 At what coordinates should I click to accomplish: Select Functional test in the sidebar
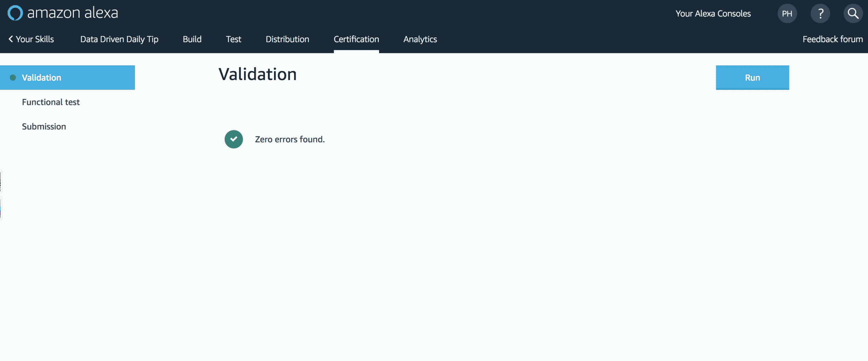51,102
